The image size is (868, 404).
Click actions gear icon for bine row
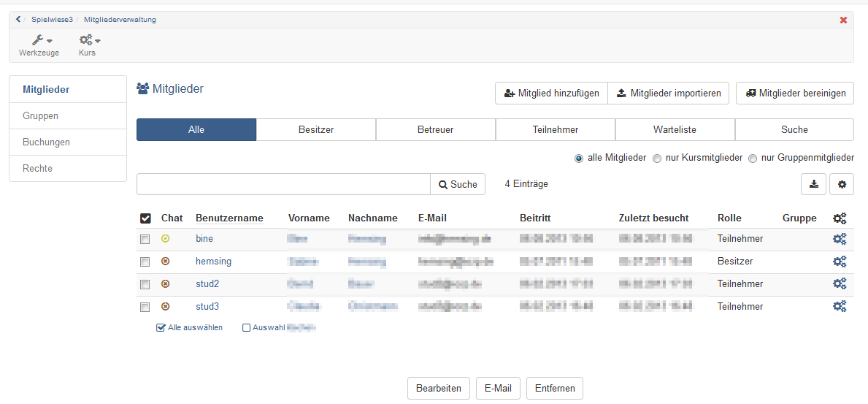coord(840,239)
